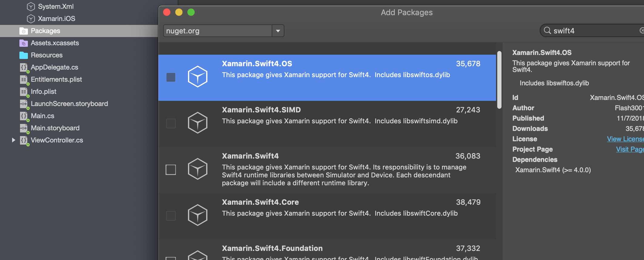The height and width of the screenshot is (260, 644).
Task: Click the nuget.org package source field
Action: click(218, 31)
